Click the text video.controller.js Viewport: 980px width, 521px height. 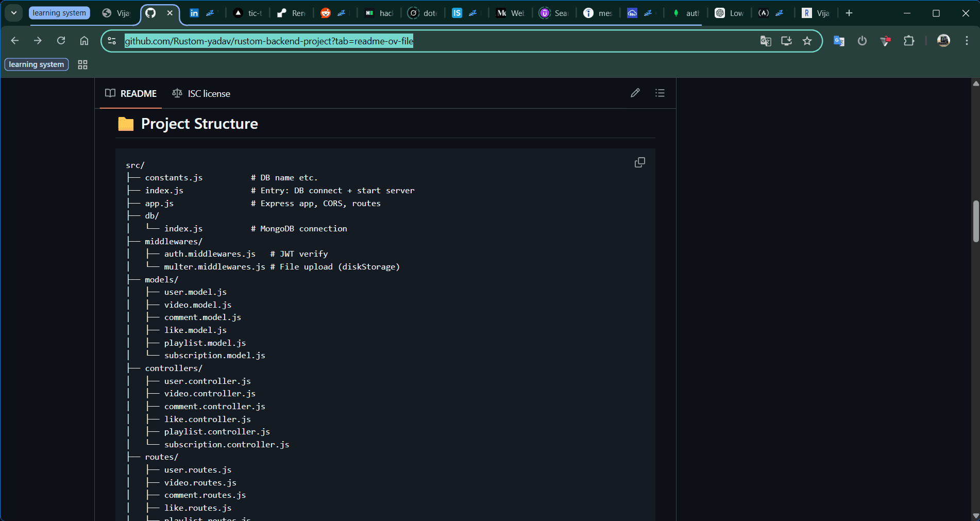coord(210,394)
